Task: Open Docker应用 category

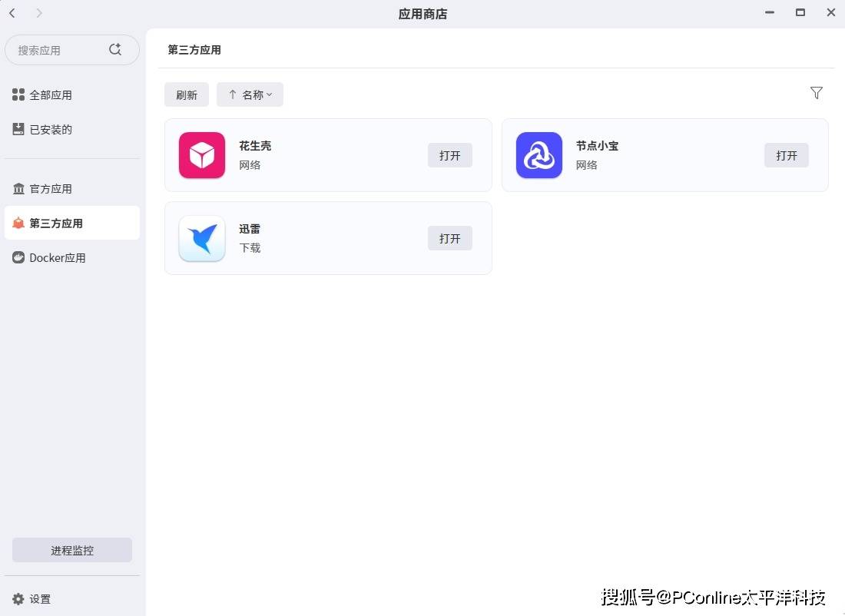Action: [58, 258]
